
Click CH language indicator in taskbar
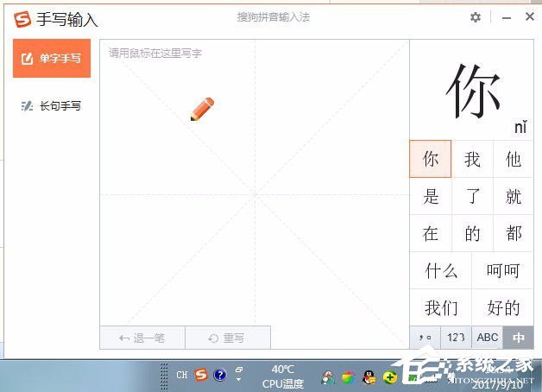[x=182, y=375]
